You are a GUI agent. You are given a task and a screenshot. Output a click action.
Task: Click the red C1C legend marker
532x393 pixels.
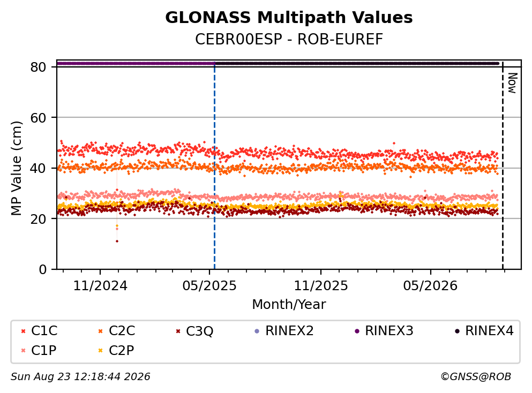click(x=23, y=331)
